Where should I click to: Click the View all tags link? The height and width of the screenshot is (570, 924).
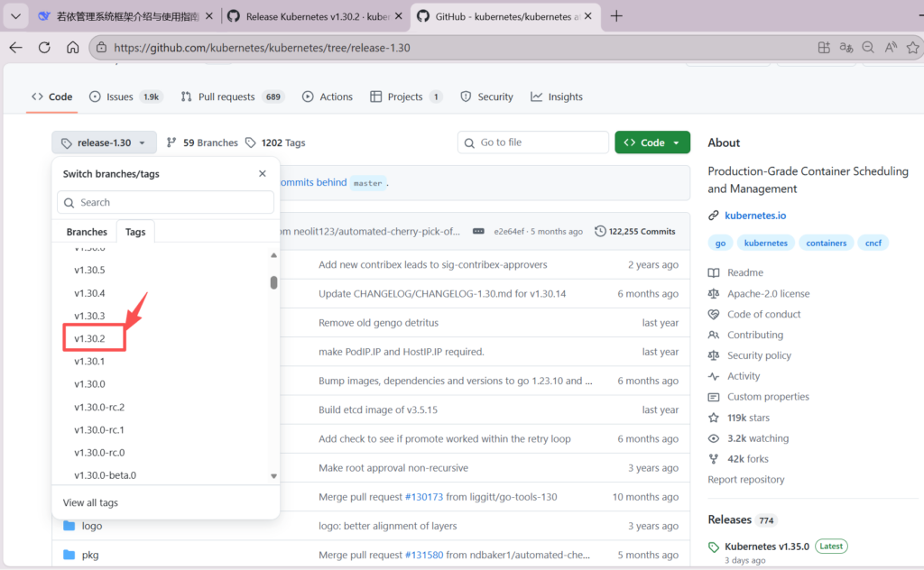(x=90, y=502)
